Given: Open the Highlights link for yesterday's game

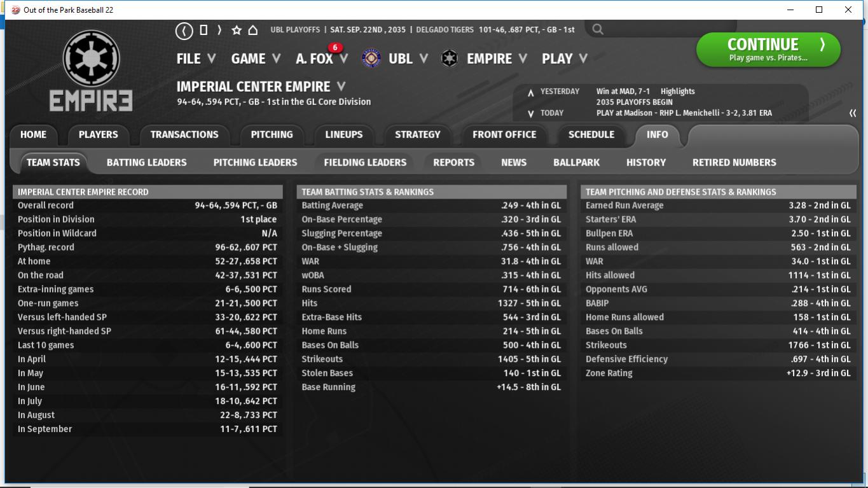Looking at the screenshot, I should tap(677, 92).
